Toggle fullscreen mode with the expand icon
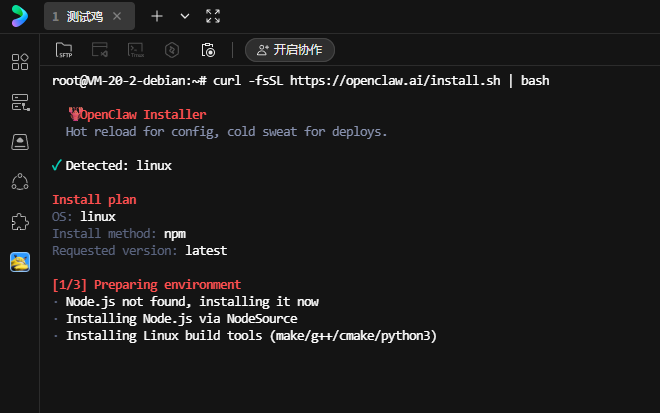The width and height of the screenshot is (660, 413). [x=212, y=16]
